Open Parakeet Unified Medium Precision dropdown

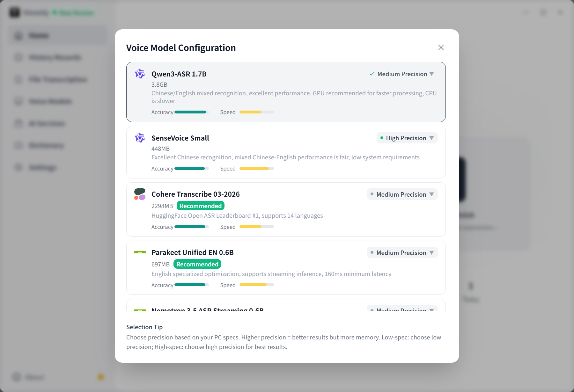pyautogui.click(x=402, y=253)
